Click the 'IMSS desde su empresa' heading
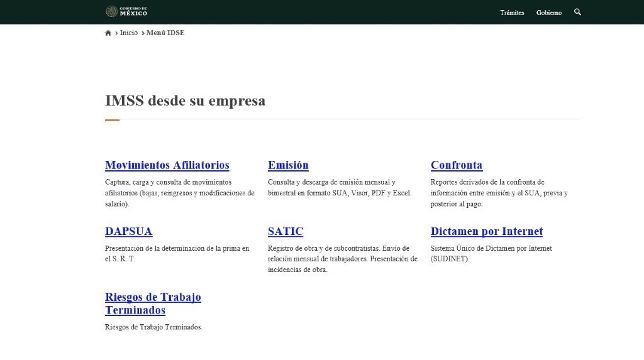Image resolution: width=644 pixels, height=360 pixels. [186, 101]
